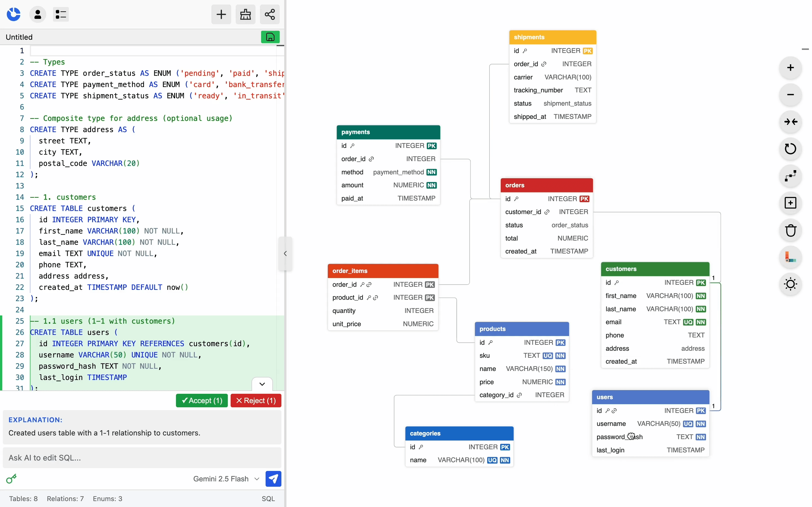Click the relation line style icon
The width and height of the screenshot is (812, 507).
coord(790,176)
